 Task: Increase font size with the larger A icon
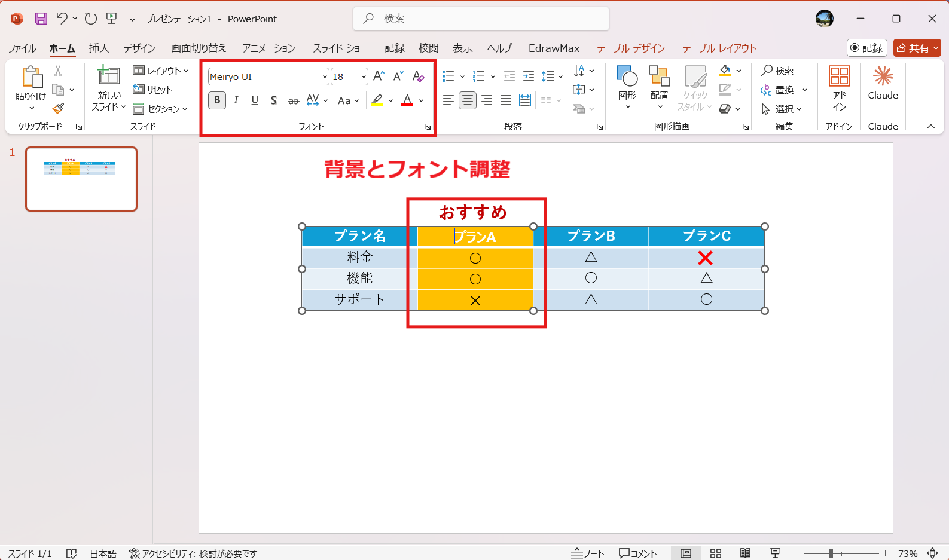[x=379, y=76]
